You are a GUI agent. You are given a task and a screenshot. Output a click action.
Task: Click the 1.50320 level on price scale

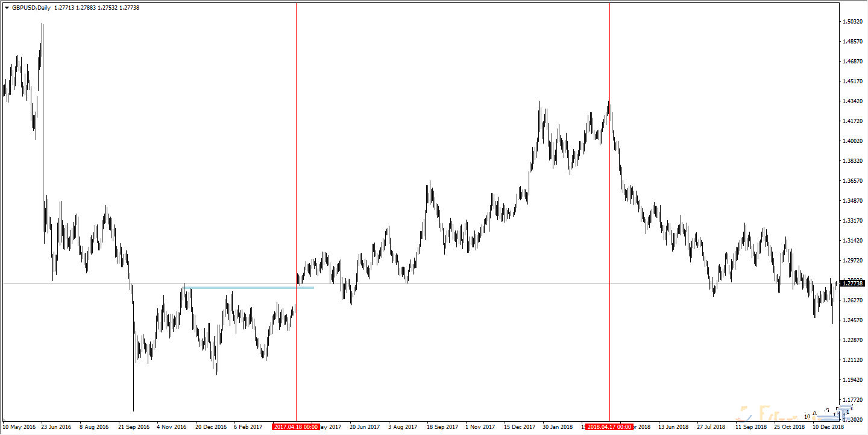click(854, 22)
